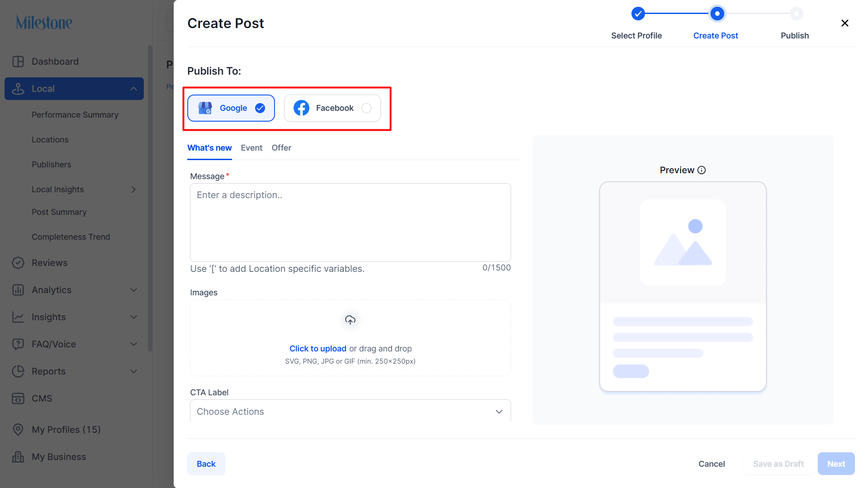This screenshot has height=488, width=868.
Task: Switch to the What's new tab
Action: pyautogui.click(x=209, y=148)
